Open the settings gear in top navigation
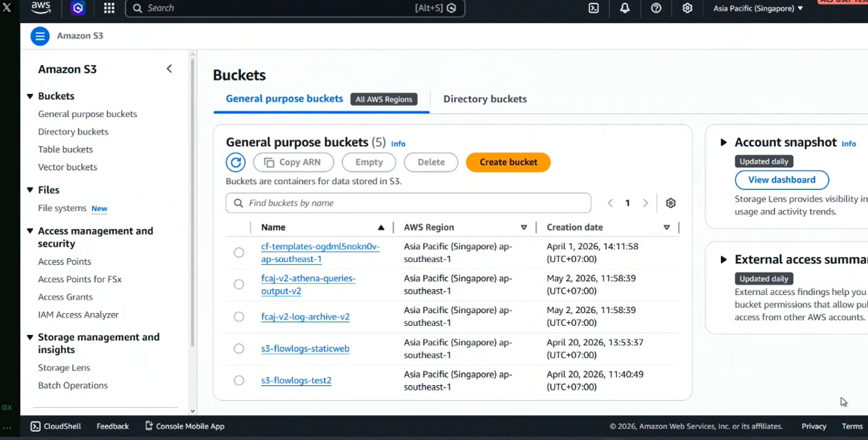This screenshot has width=868, height=440. click(x=687, y=8)
